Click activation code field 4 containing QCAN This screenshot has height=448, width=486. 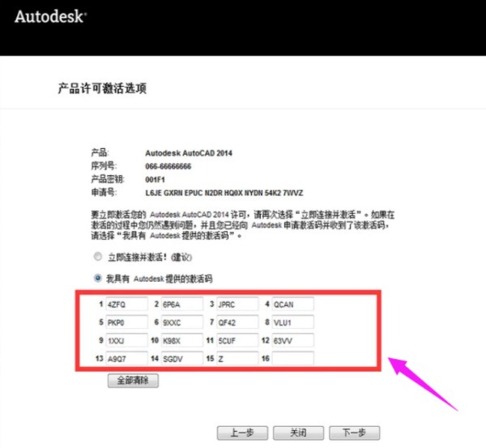point(292,304)
